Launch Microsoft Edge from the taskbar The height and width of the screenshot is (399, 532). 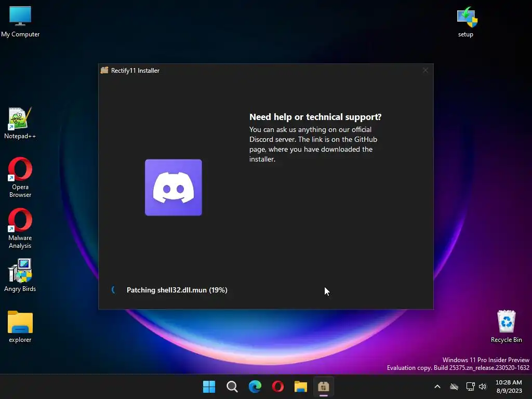coord(255,387)
